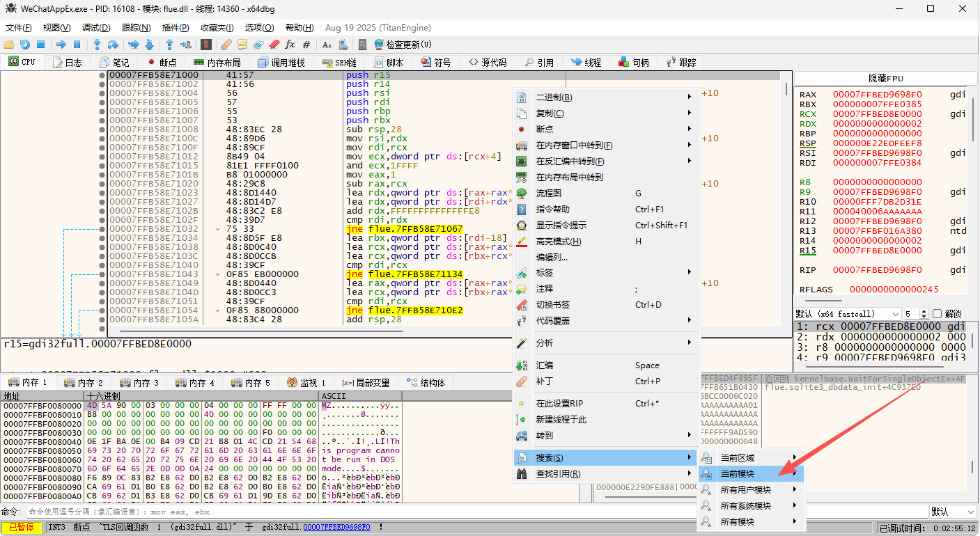Click the Run till return icon
Image resolution: width=980 pixels, height=536 pixels.
(169, 45)
